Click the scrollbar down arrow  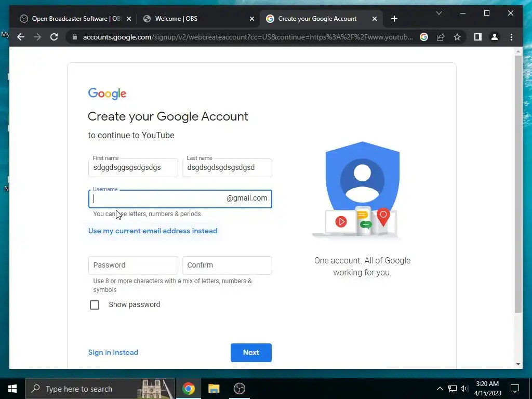(518, 364)
